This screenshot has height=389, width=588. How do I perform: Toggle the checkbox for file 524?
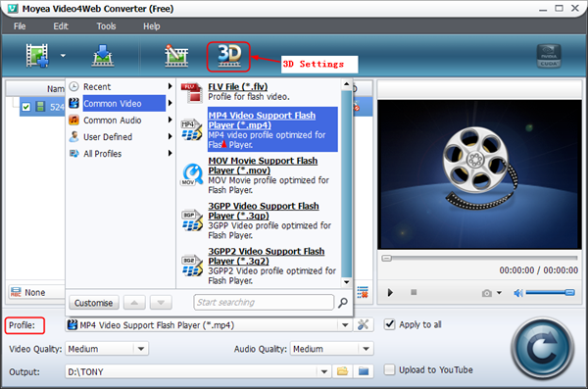click(25, 107)
